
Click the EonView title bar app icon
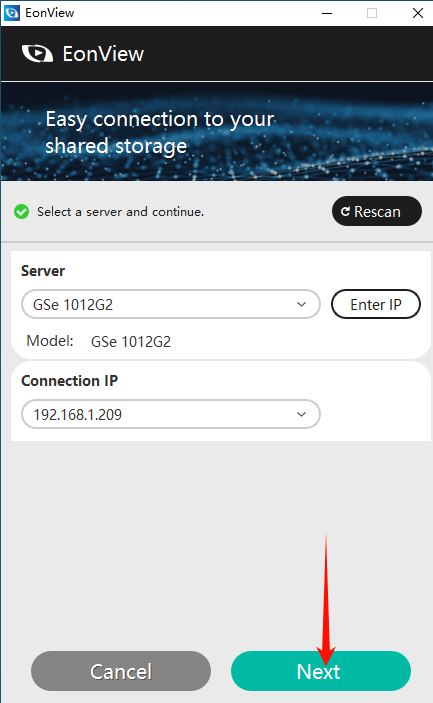[x=12, y=13]
